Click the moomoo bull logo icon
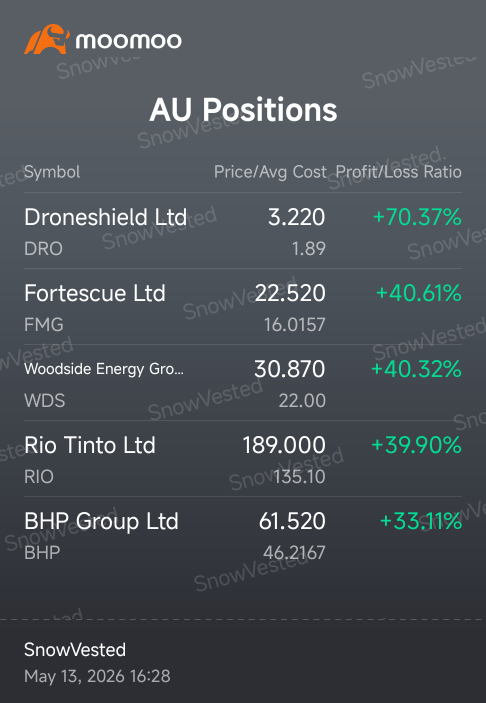Screen dimensions: 486x703 coord(47,39)
